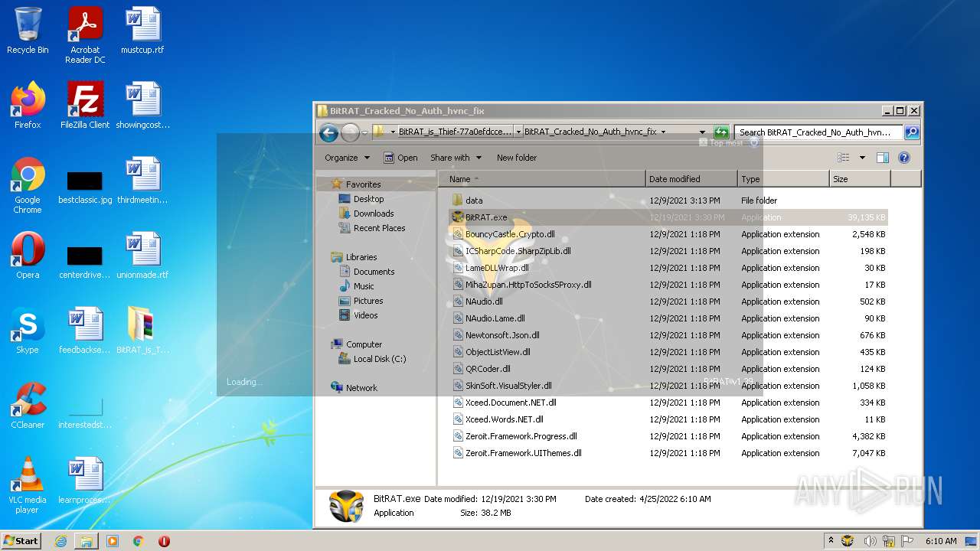
Task: Open bestclassic.jpg image file
Action: tap(85, 187)
